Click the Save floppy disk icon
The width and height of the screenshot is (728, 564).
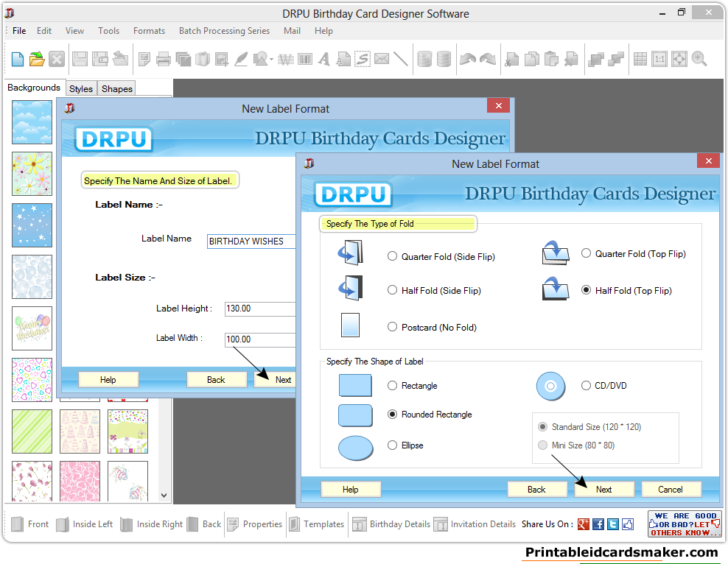click(x=80, y=60)
